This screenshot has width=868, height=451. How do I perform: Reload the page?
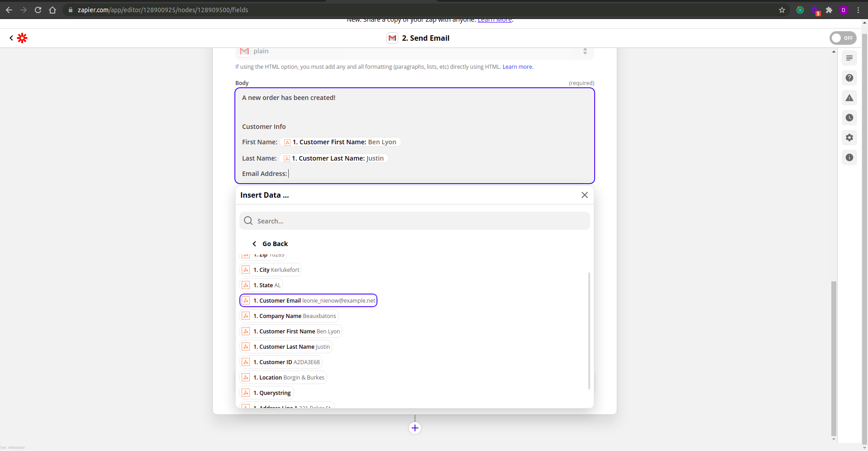(x=38, y=9)
